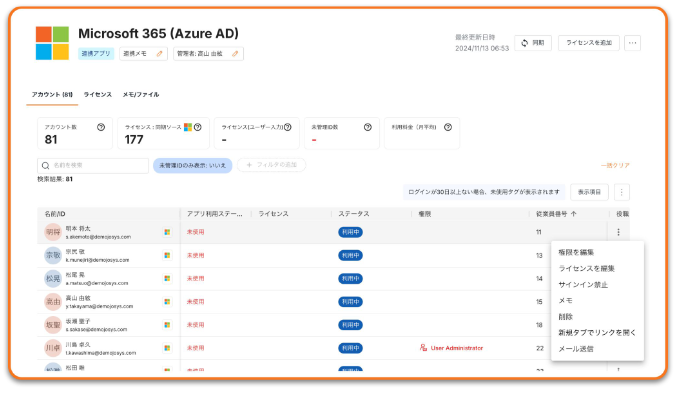Viewport: 677px width, 396px height.
Task: Click the ステータス column header
Action: (354, 214)
